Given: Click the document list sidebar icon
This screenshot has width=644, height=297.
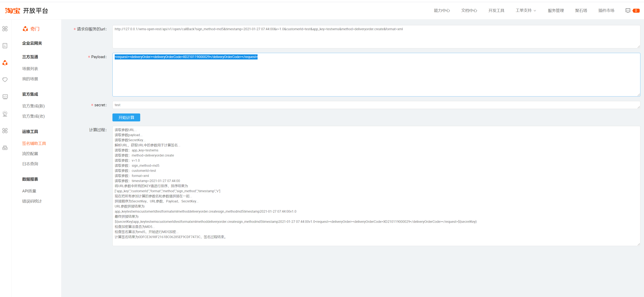Looking at the screenshot, I should point(5,46).
